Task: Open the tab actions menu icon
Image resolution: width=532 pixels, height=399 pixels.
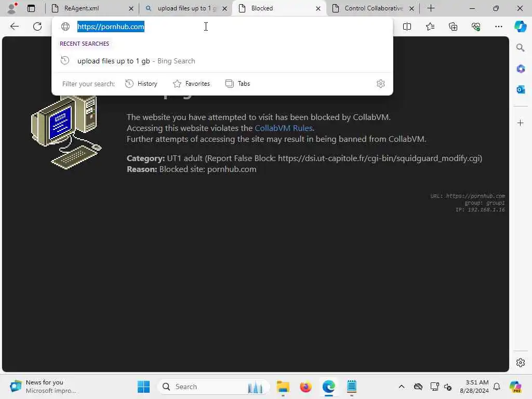Action: 31,8
